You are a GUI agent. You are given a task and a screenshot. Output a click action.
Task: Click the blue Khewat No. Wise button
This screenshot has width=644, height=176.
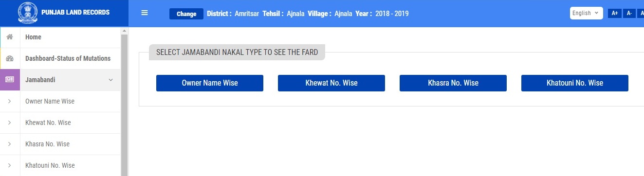coord(331,83)
